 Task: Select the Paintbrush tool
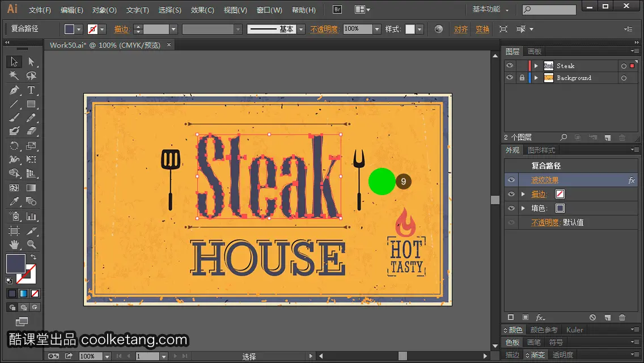coord(14,117)
